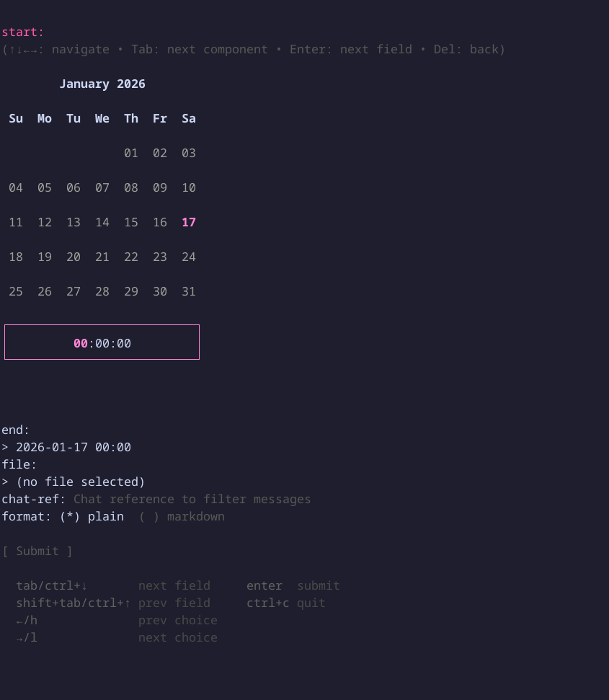Select day 10 under Saturday column
The height and width of the screenshot is (700, 609).
click(189, 188)
